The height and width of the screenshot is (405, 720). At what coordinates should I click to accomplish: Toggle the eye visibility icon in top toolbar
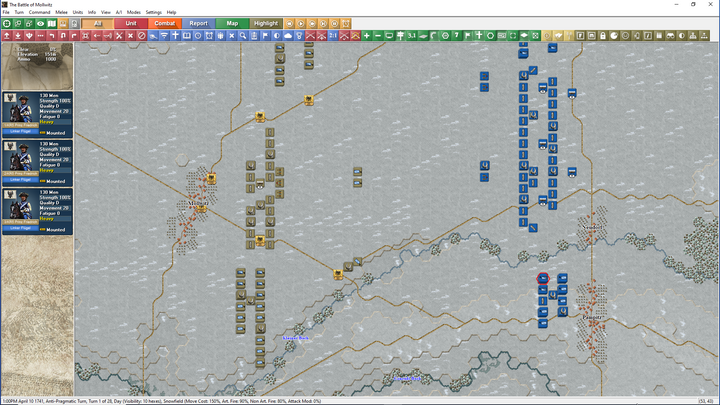point(40,23)
